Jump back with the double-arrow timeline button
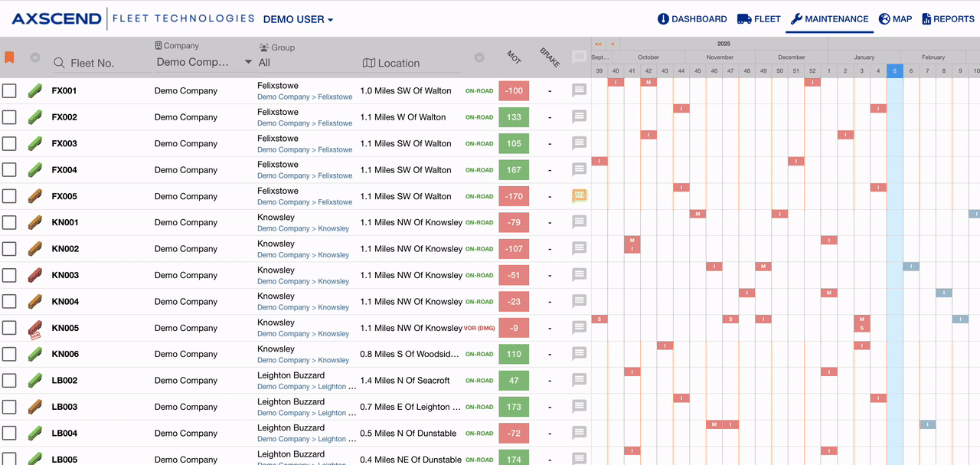 598,44
